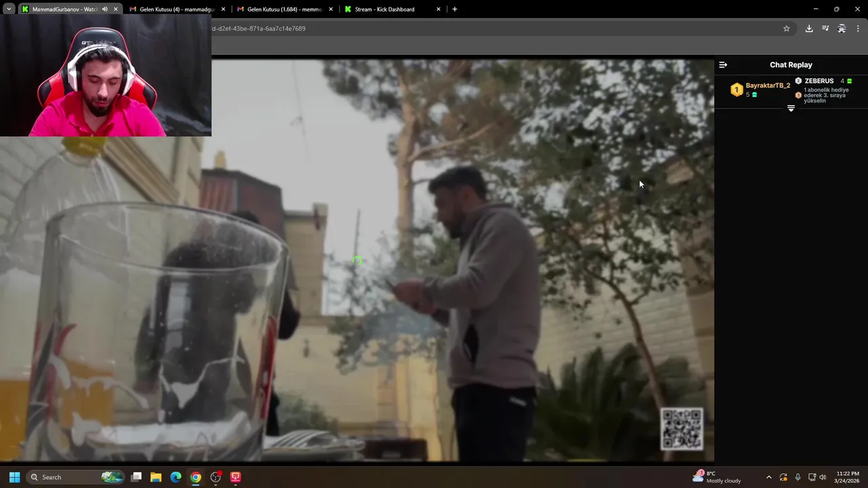
Task: Close the Gelen Kutusu (4) tab
Action: (223, 9)
